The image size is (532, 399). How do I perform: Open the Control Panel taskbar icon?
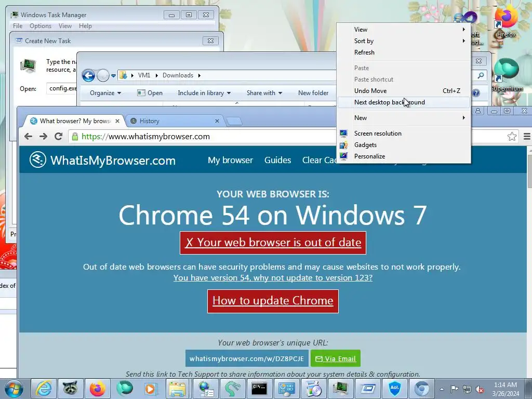(286, 389)
